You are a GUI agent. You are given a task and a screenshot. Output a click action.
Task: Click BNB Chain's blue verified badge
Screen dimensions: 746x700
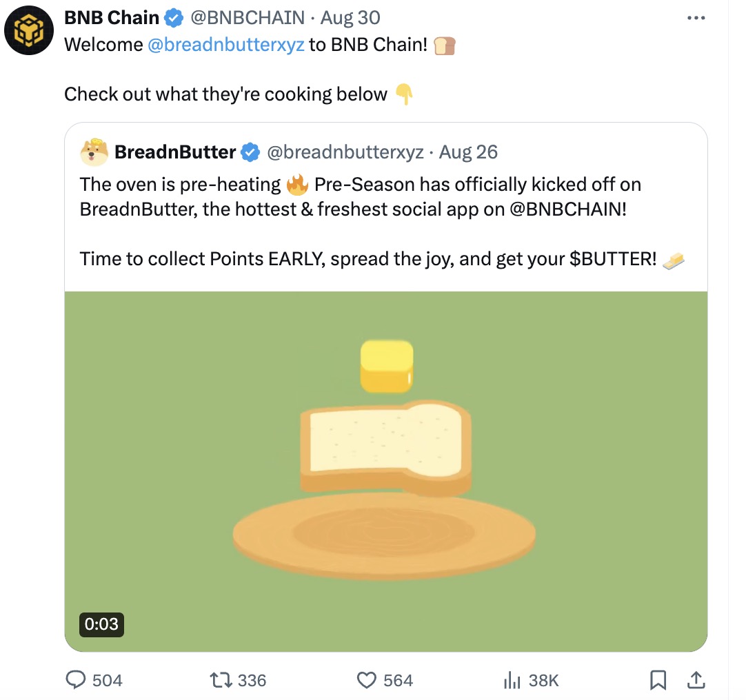(174, 18)
